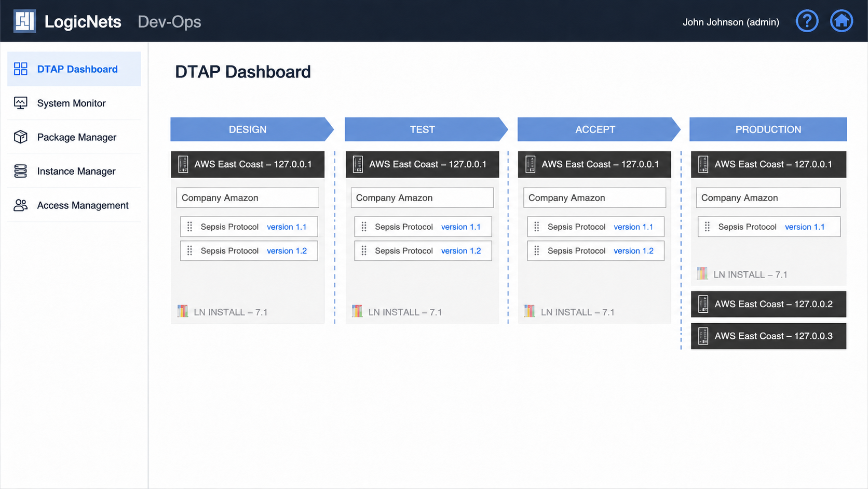Screen dimensions: 868x489
Task: Open System Monitor in the sidebar
Action: tap(74, 103)
